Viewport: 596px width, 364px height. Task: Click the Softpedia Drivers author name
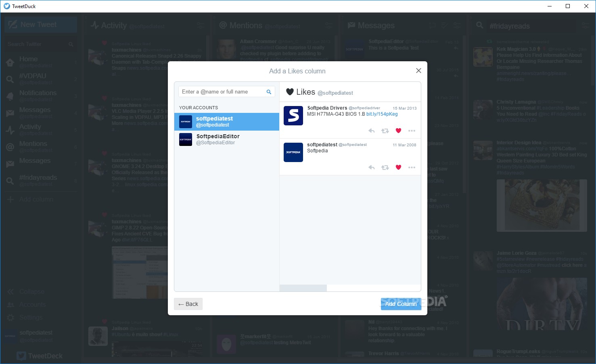pos(327,108)
